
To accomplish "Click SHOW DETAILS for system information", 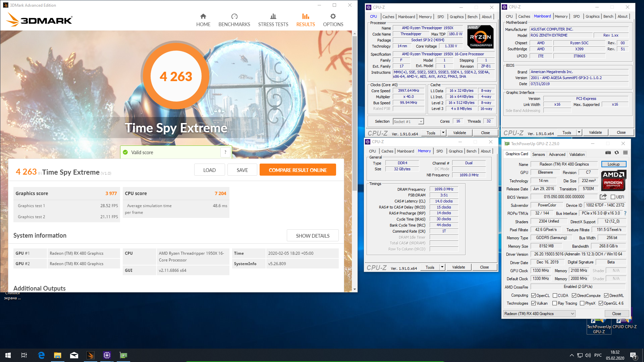I will (313, 236).
